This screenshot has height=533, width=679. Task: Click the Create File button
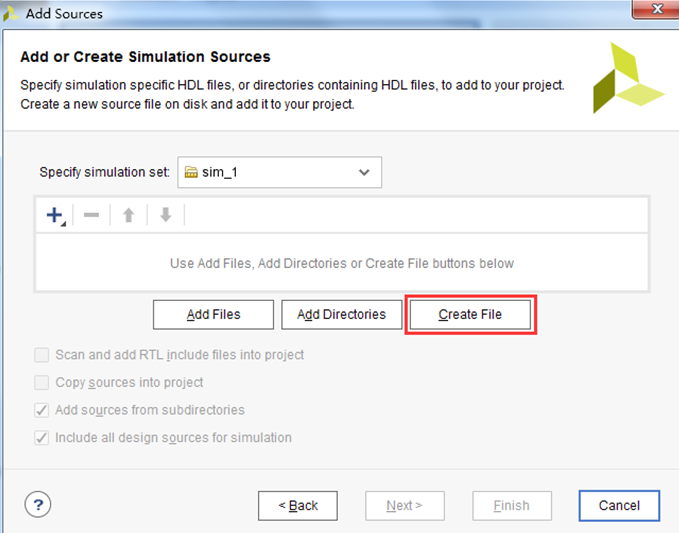470,314
